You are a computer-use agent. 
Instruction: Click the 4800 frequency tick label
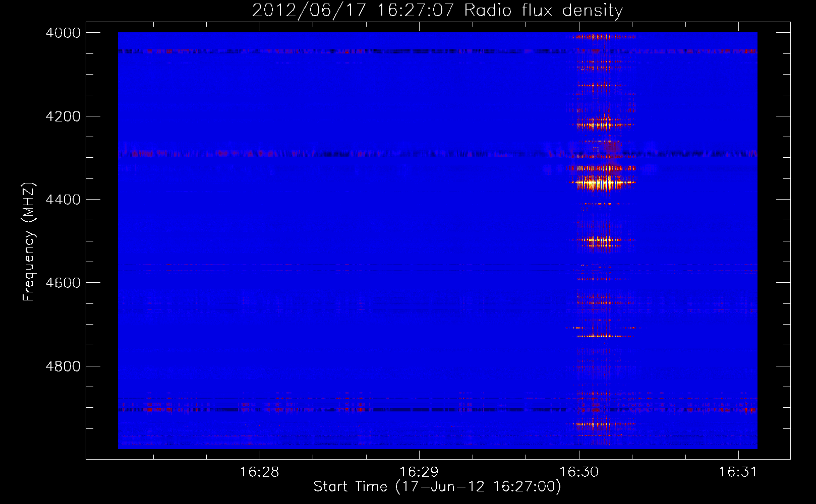[63, 366]
